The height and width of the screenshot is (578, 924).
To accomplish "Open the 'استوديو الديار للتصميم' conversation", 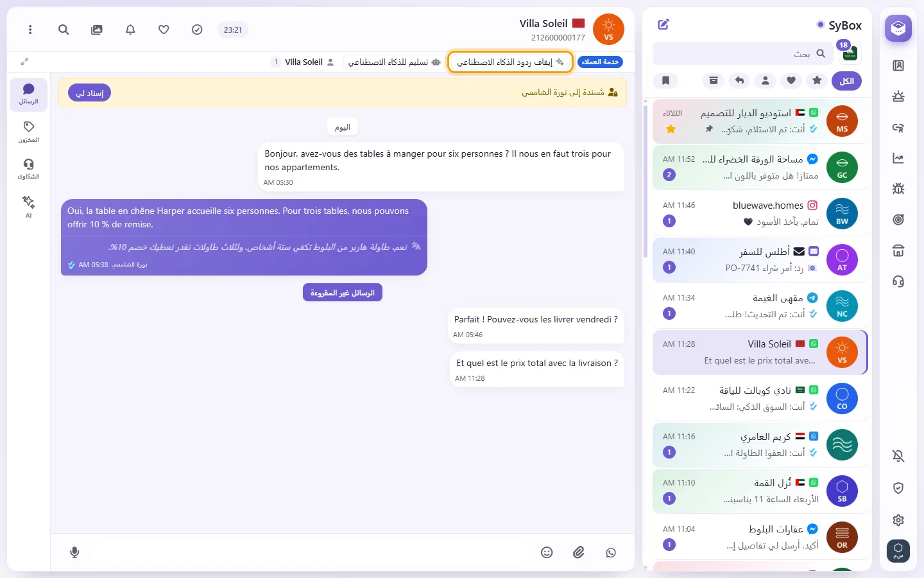I will click(x=760, y=121).
